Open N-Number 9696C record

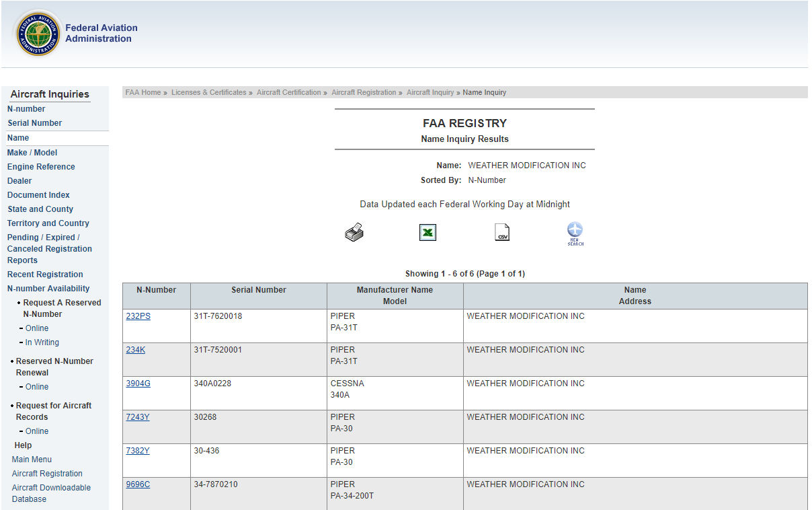[138, 484]
